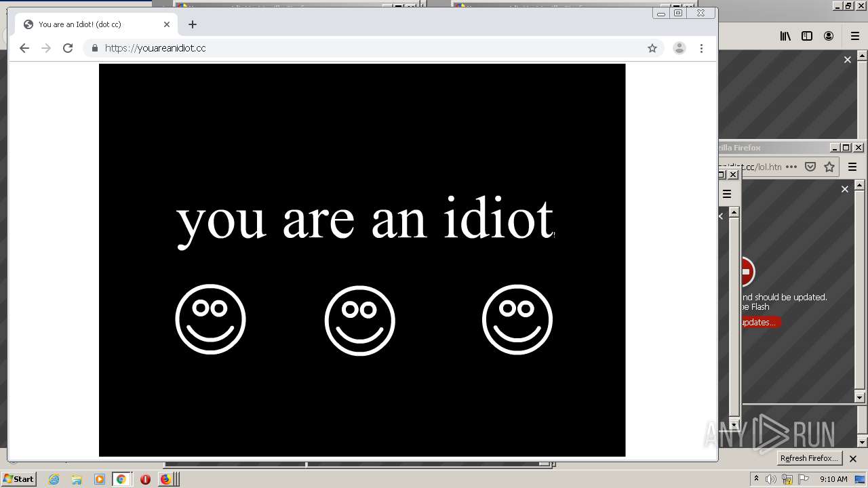The image size is (868, 488).
Task: Switch to Firefox taskbar button
Action: pos(167,479)
